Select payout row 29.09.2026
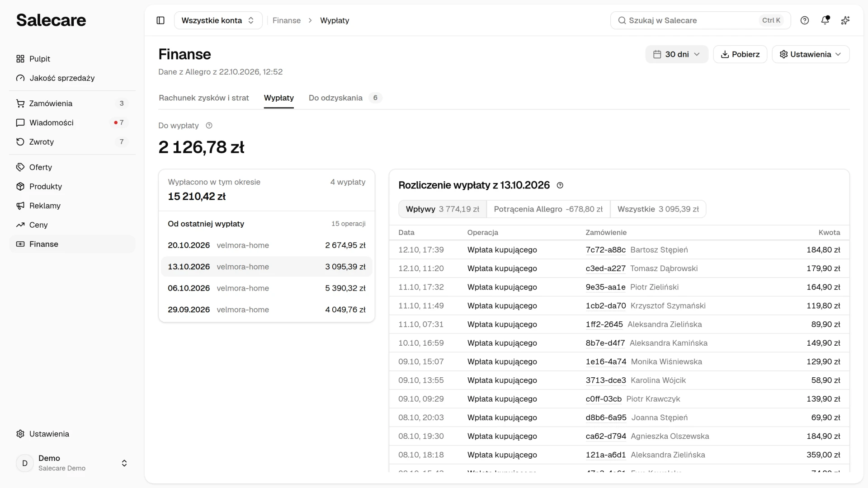Image resolution: width=868 pixels, height=488 pixels. (x=267, y=310)
